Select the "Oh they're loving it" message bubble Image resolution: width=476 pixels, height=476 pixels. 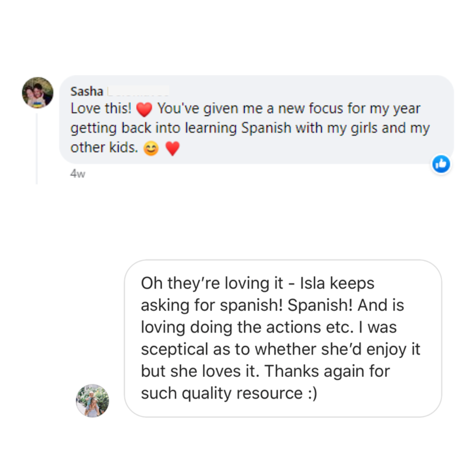coord(283,338)
